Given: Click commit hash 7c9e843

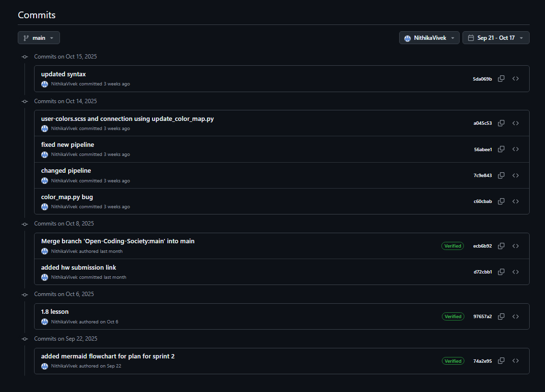Looking at the screenshot, I should tap(483, 176).
